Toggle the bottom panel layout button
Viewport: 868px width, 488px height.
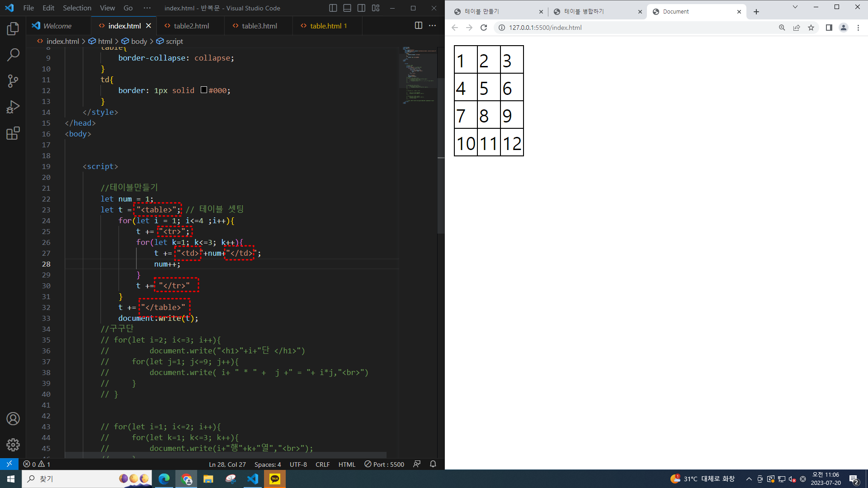(x=347, y=8)
